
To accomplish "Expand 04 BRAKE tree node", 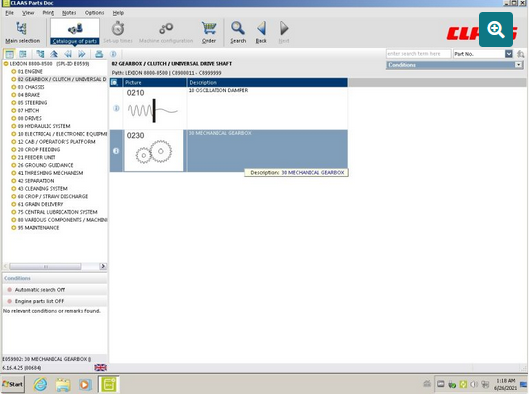I will tap(13, 95).
